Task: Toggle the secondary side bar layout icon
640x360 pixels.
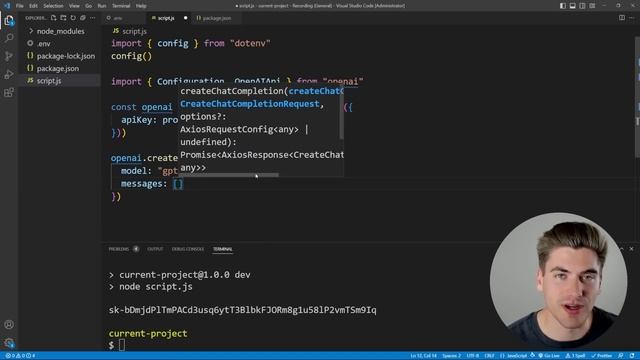Action: click(x=582, y=6)
